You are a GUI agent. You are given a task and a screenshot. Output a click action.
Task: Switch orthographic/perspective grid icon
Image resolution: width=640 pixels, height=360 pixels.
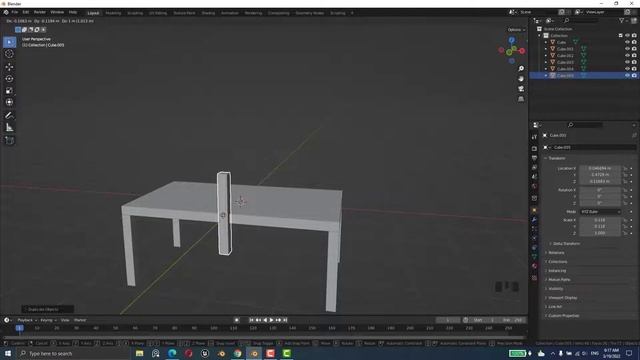pos(521,99)
